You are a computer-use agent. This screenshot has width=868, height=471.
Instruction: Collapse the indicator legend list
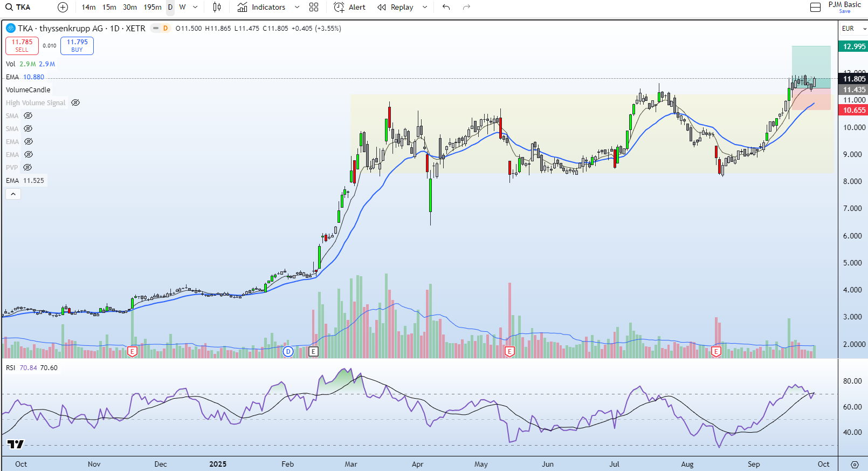point(13,194)
